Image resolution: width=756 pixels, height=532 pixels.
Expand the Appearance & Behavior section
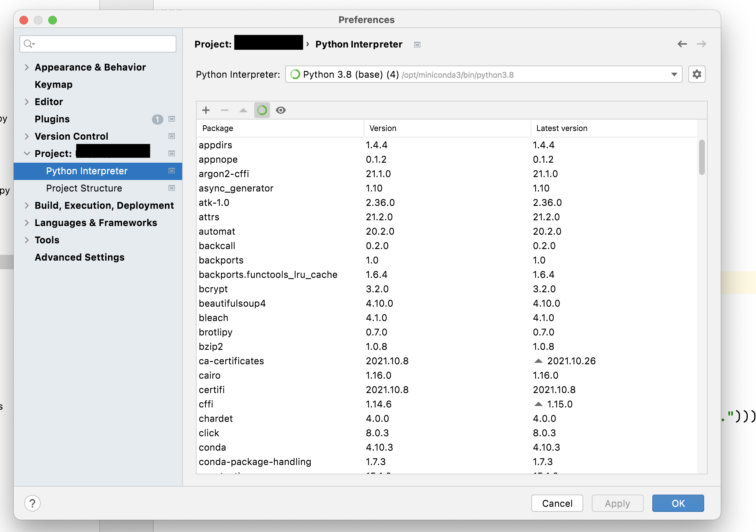point(27,67)
